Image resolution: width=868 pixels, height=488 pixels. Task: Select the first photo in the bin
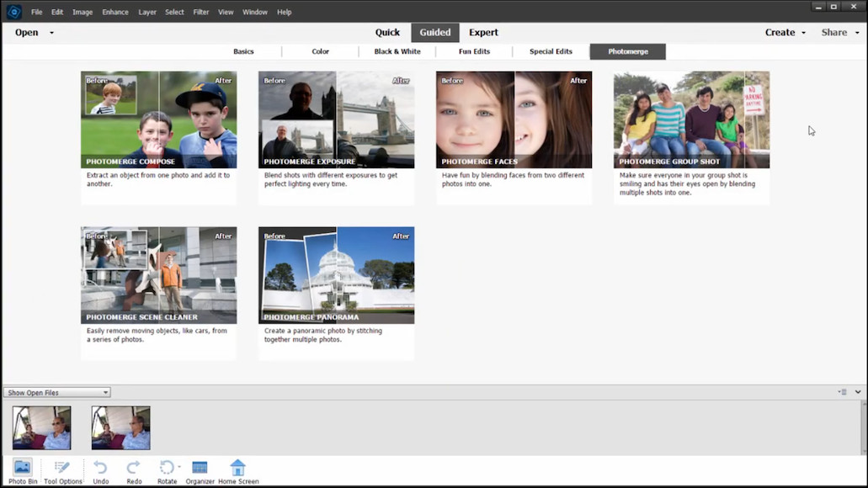[42, 427]
